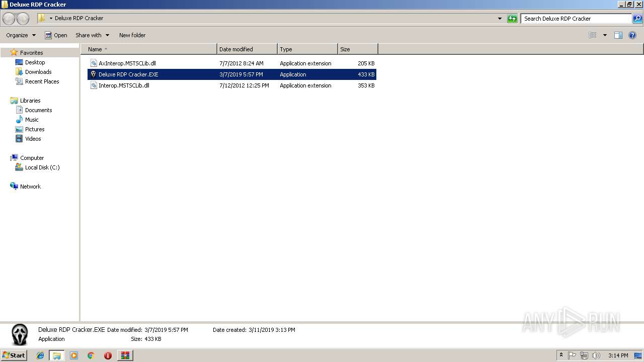This screenshot has width=644, height=362.
Task: Sort by the Size column header
Action: pos(358,49)
